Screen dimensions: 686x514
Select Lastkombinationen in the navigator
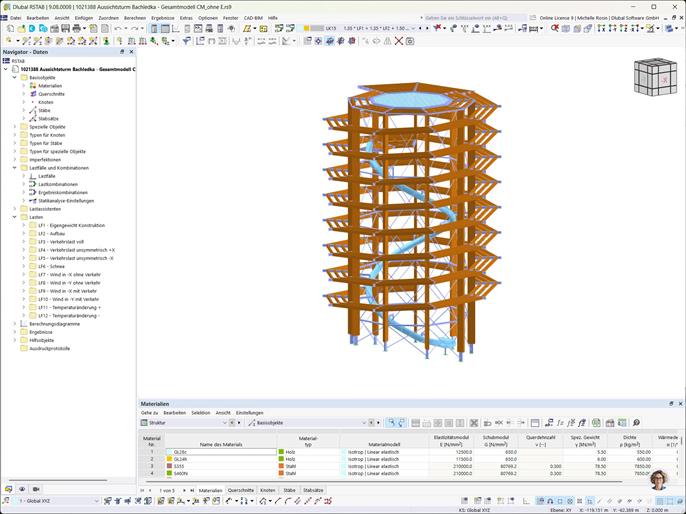coord(58,184)
